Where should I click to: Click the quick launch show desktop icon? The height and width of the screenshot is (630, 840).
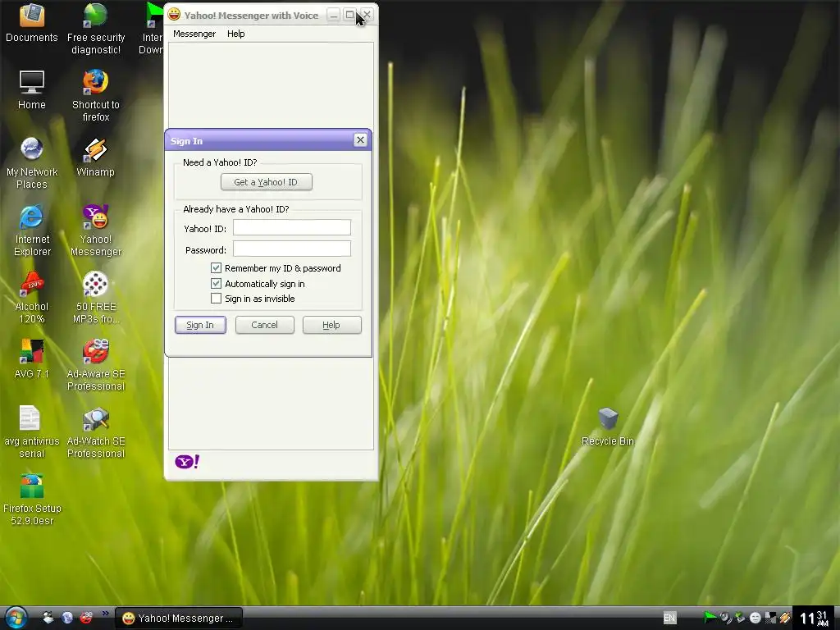click(48, 618)
